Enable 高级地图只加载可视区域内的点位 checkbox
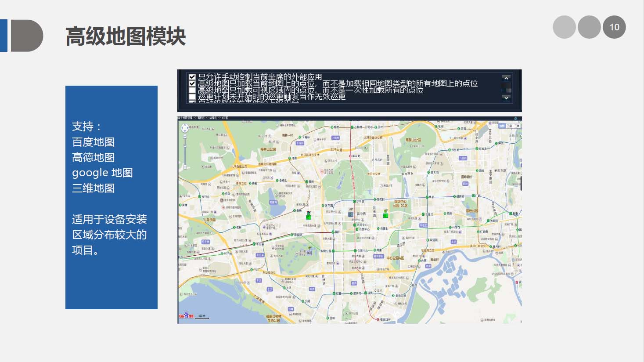644x362 pixels. pyautogui.click(x=192, y=90)
